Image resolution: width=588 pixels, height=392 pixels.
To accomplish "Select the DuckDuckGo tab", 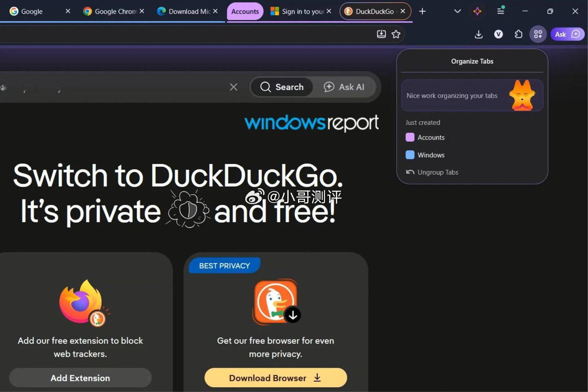I will point(375,11).
